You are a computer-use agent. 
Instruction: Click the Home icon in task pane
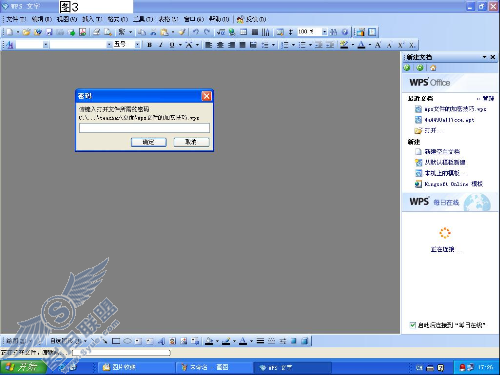(433, 68)
